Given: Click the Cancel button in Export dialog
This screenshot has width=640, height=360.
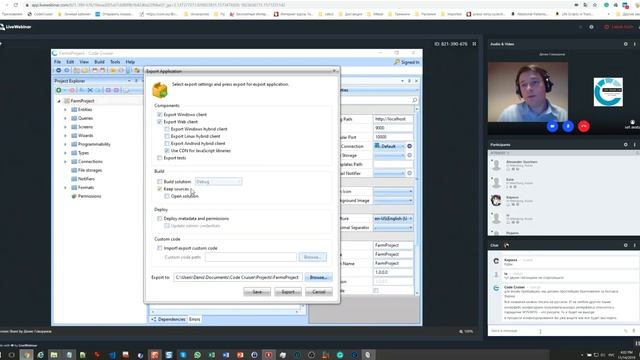Looking at the screenshot, I should click(319, 292).
